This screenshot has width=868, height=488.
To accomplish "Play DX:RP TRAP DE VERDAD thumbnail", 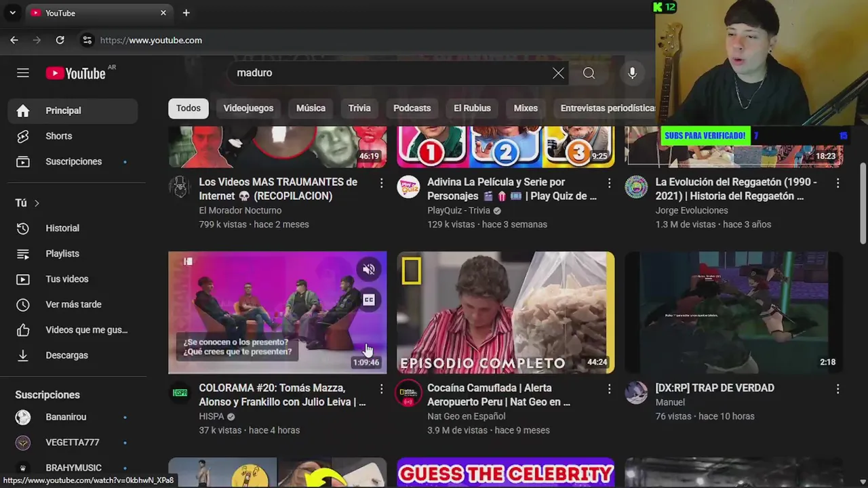I will pyautogui.click(x=734, y=312).
